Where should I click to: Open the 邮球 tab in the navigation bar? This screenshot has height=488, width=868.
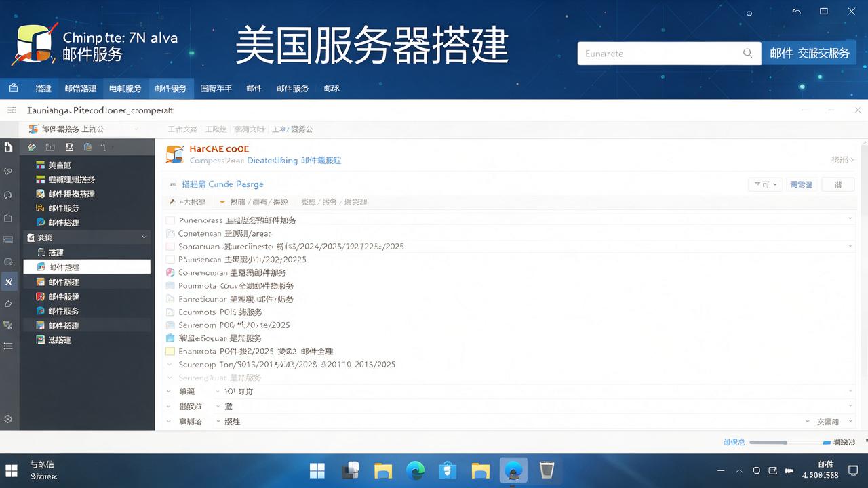332,89
